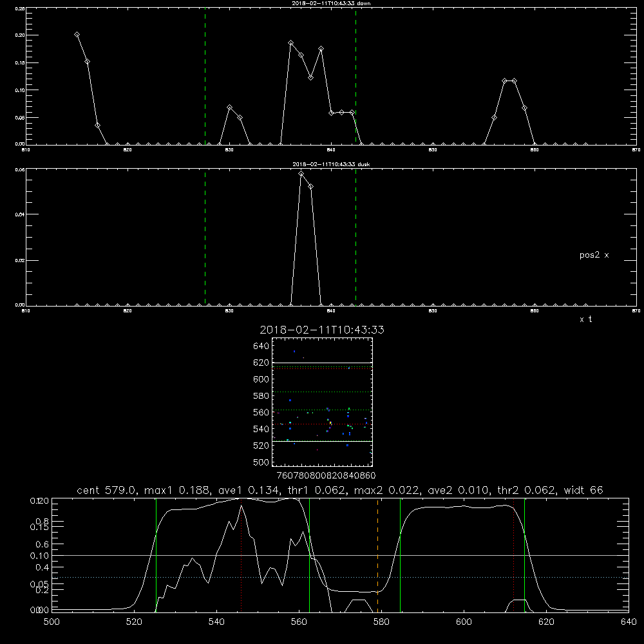This screenshot has height=644, width=644.
Task: Click 'max2 0.022' in the bottom title
Action: pos(386,490)
